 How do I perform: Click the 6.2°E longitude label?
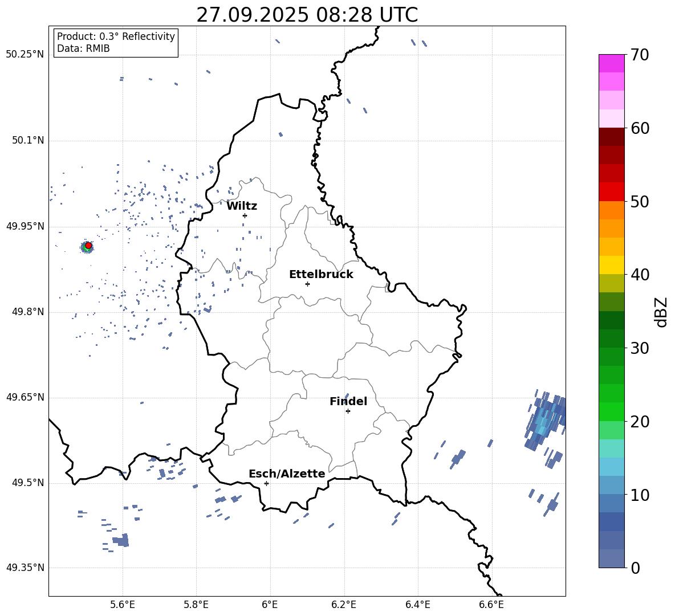click(344, 605)
